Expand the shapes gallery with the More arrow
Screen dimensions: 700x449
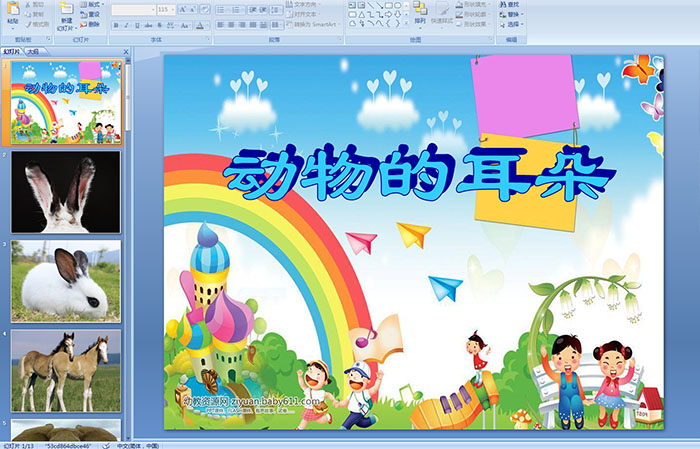coord(406,22)
